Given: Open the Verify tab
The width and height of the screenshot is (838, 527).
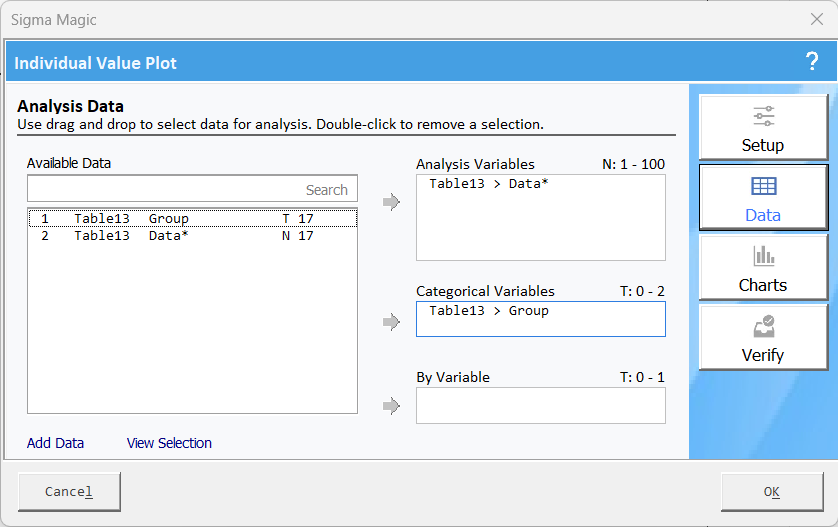Looking at the screenshot, I should coord(763,337).
